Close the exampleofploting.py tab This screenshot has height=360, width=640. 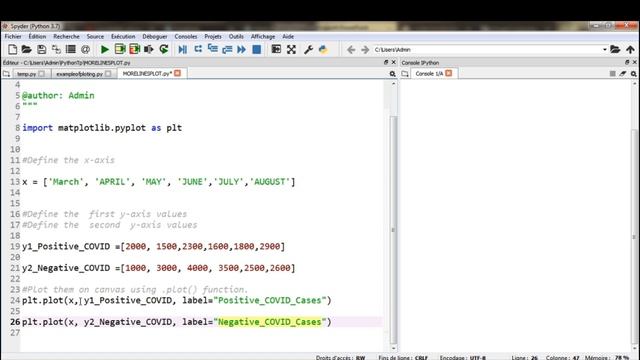(x=108, y=74)
